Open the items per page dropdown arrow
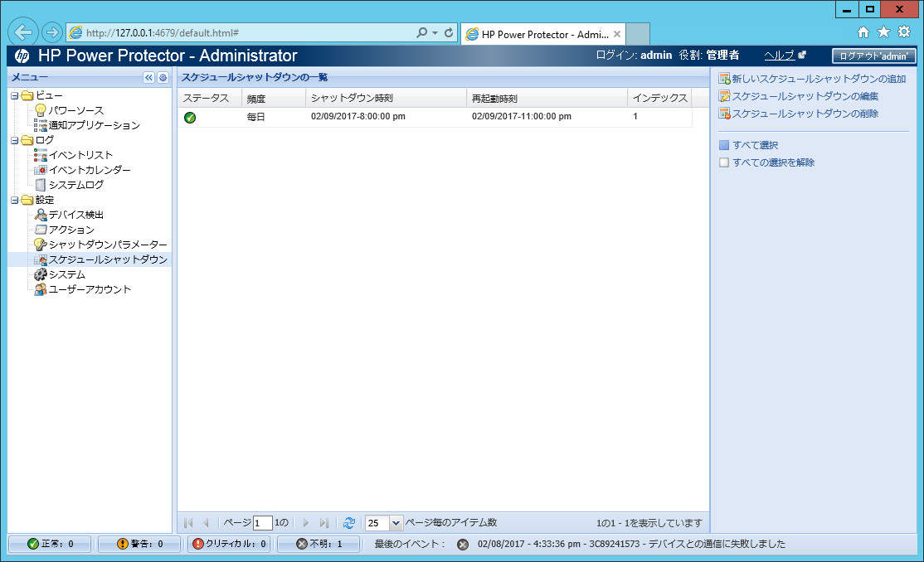Viewport: 924px width, 562px height. click(x=396, y=522)
